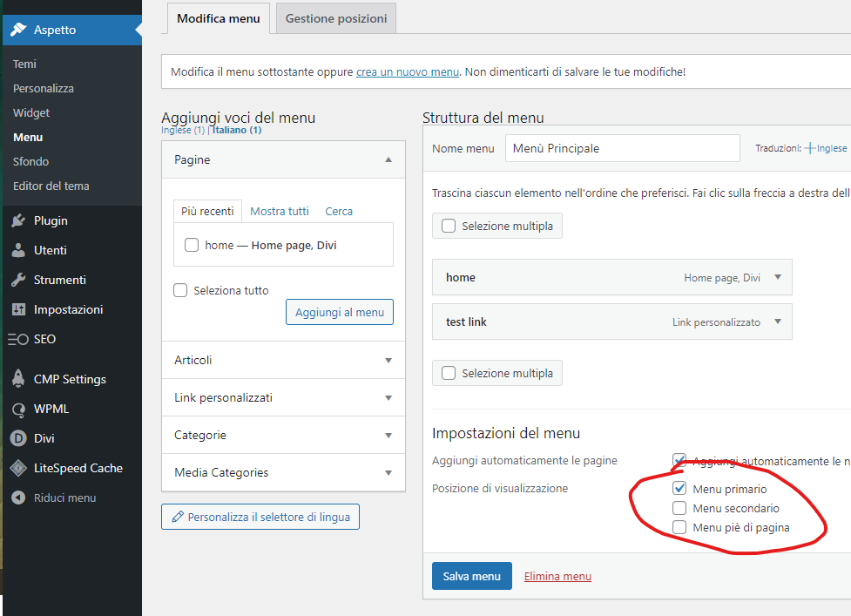This screenshot has width=851, height=616.
Task: Click the LiteSpeed Cache diamond icon
Action: [18, 468]
